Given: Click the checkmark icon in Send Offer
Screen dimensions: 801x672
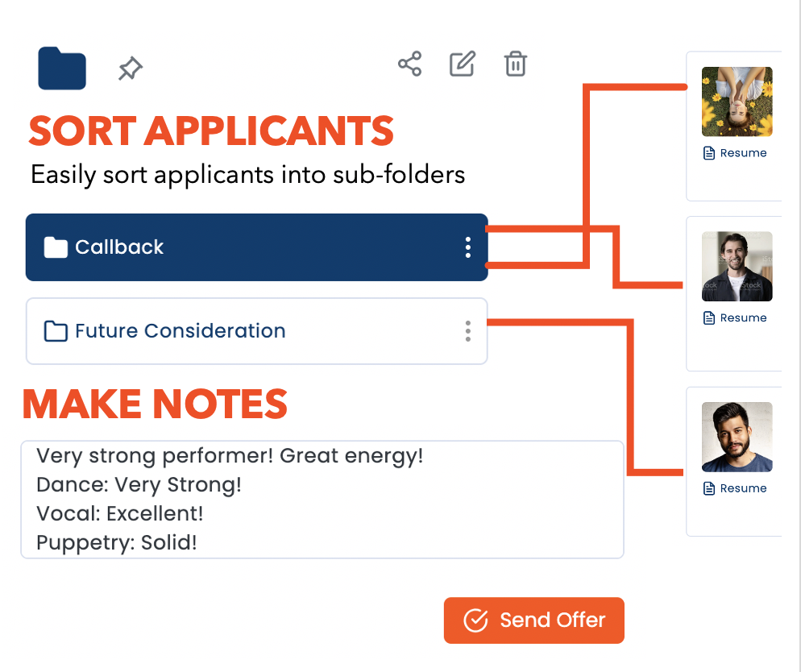Looking at the screenshot, I should coord(475,620).
